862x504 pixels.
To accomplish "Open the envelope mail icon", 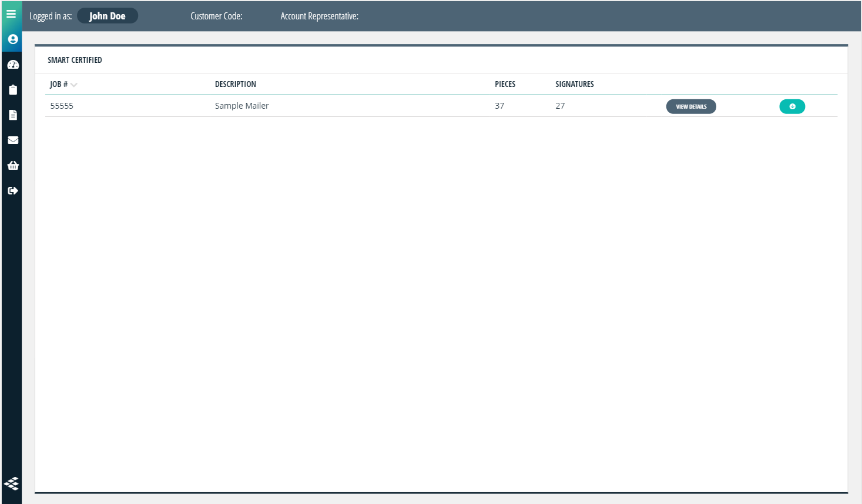I will click(x=13, y=140).
